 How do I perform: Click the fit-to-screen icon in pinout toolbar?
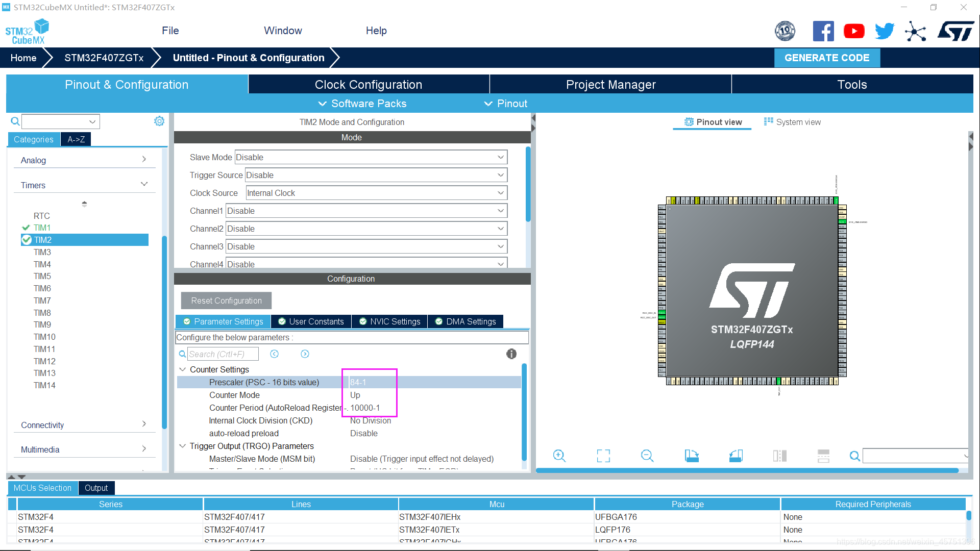click(604, 456)
